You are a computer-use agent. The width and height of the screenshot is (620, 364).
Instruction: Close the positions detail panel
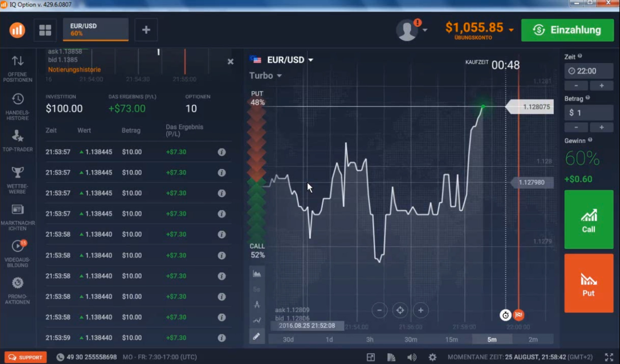230,62
